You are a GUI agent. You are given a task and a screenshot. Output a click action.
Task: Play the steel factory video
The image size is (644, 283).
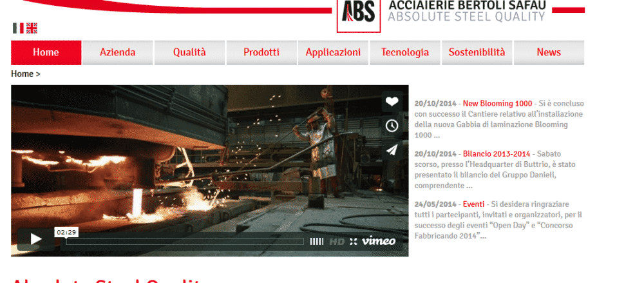pyautogui.click(x=35, y=239)
